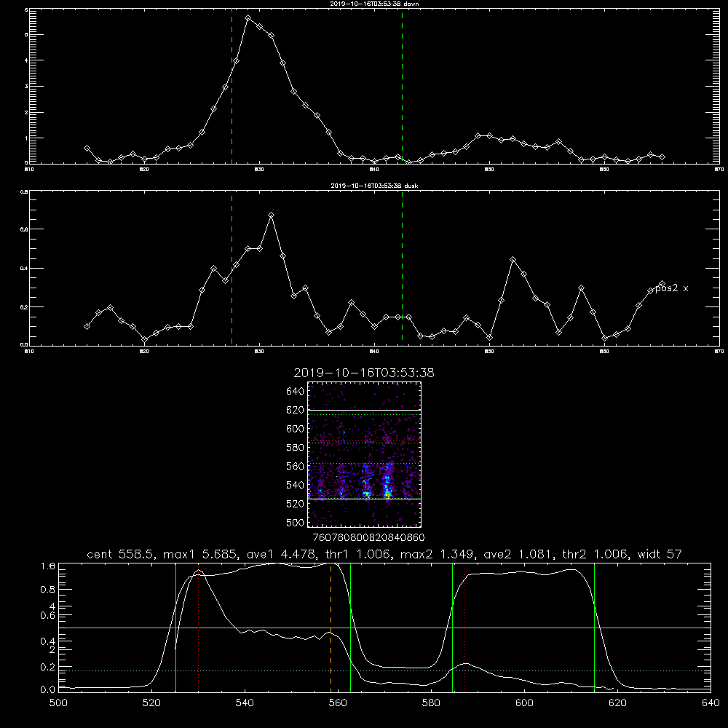The width and height of the screenshot is (728, 728).
Task: Click the bottom plot's x-axis label 620
Action: [617, 703]
